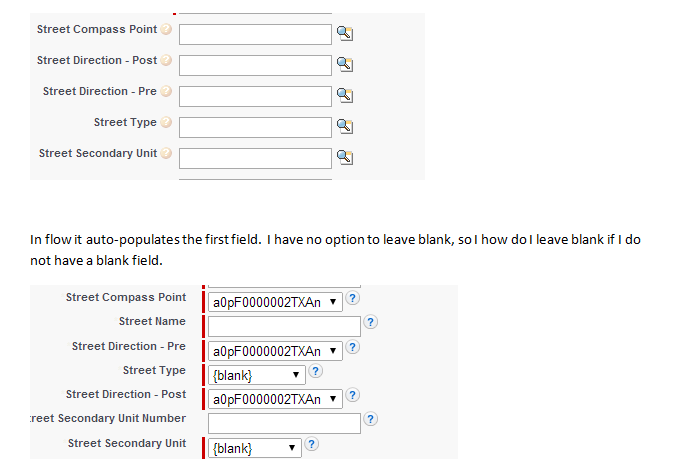
Task: Click lookup icon beside Street Compass Point
Action: coord(345,34)
